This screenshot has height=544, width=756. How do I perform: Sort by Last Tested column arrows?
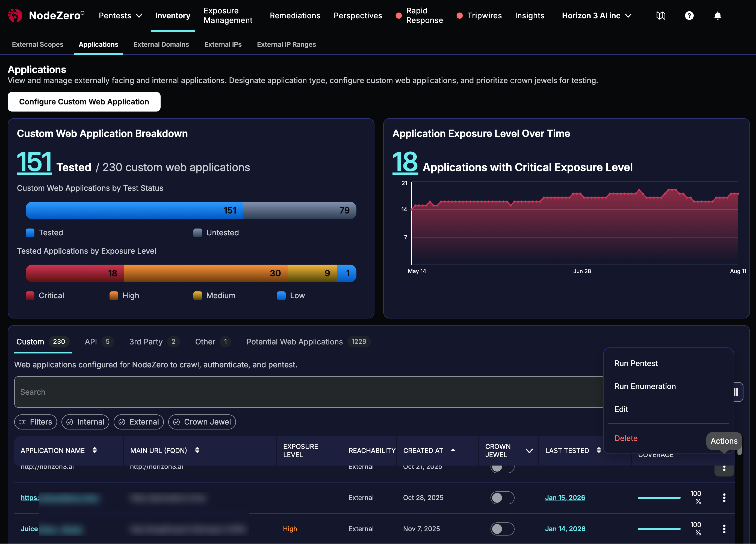[599, 450]
